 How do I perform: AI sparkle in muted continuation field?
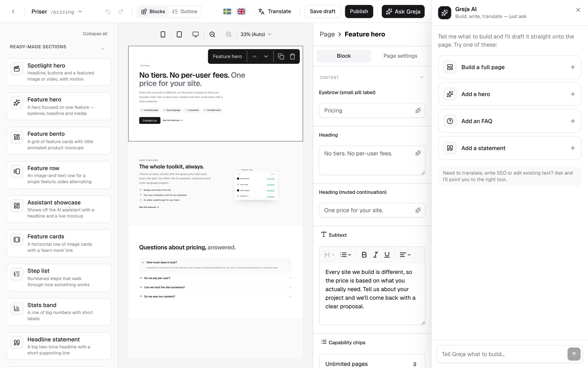tap(418, 210)
